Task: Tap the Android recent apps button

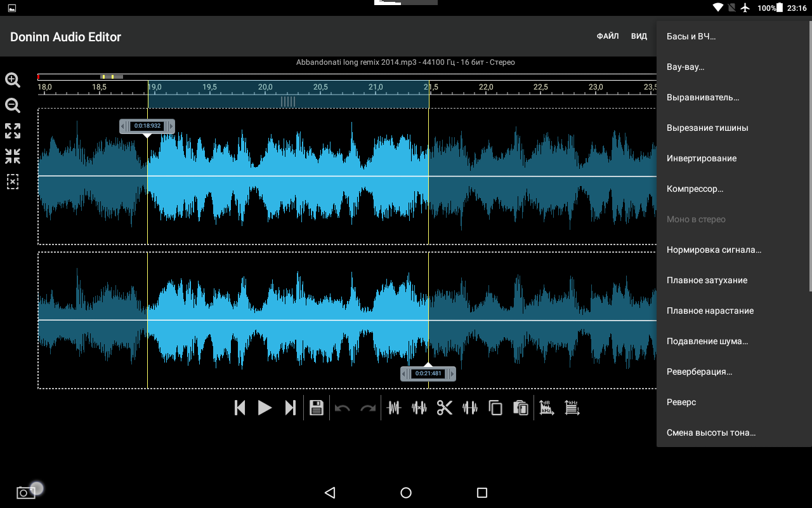Action: pyautogui.click(x=482, y=493)
